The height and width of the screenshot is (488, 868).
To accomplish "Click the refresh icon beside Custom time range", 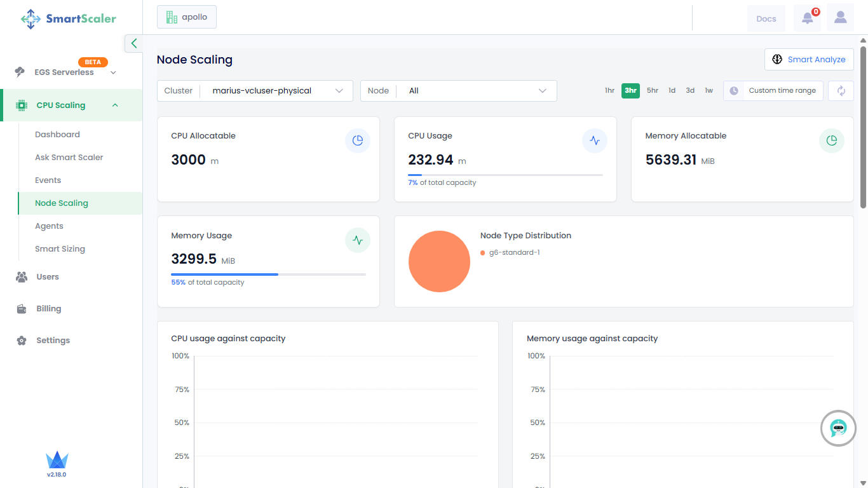I will 841,91.
